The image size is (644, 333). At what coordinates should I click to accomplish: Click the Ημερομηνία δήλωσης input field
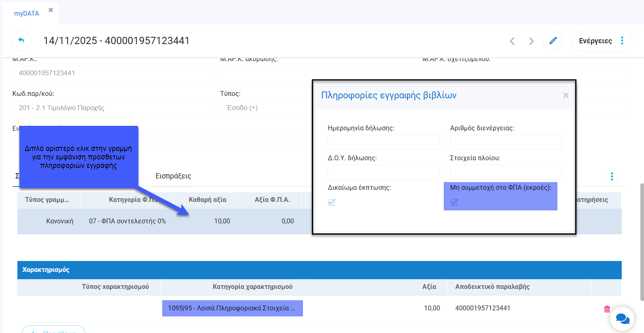383,142
